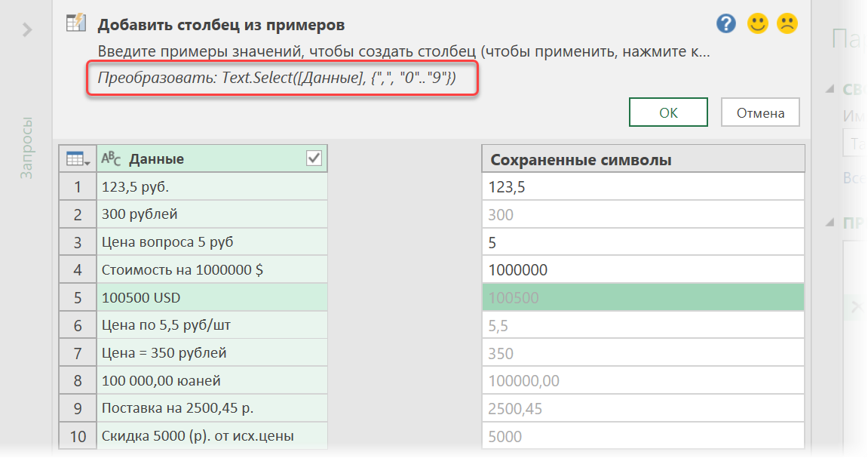Select the Сохраненные символы column header
The height and width of the screenshot is (458, 868).
pos(643,159)
